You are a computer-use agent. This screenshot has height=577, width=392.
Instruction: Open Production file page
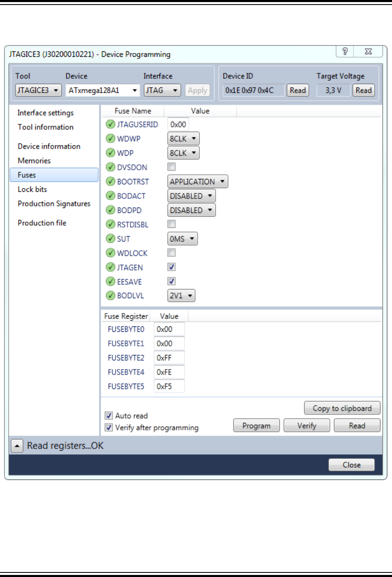[x=42, y=223]
